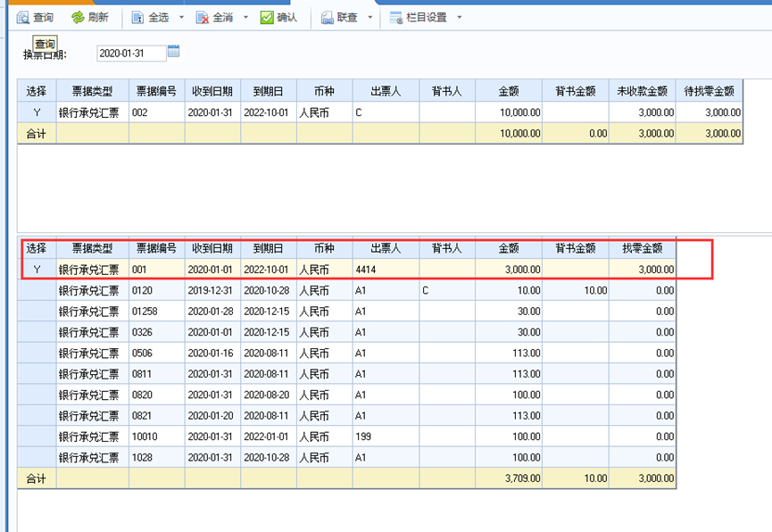Click 人民币 currency cell for bill 0506

[325, 353]
